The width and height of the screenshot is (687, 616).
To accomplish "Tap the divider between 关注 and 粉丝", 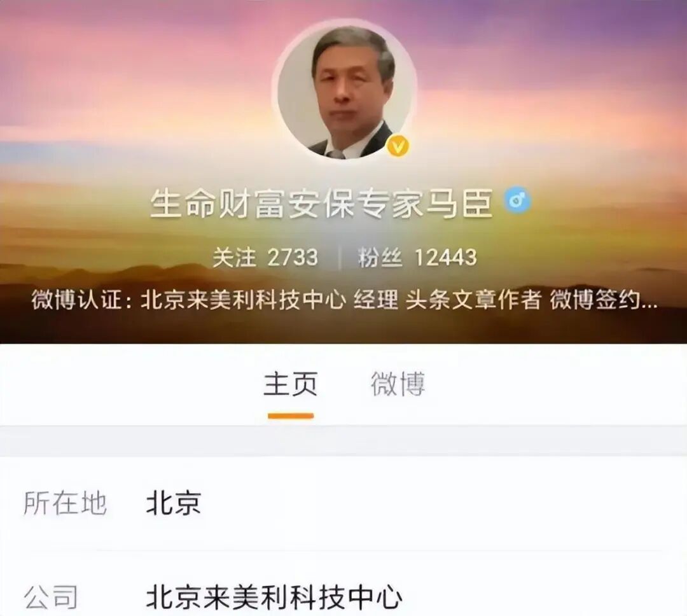I will [340, 257].
